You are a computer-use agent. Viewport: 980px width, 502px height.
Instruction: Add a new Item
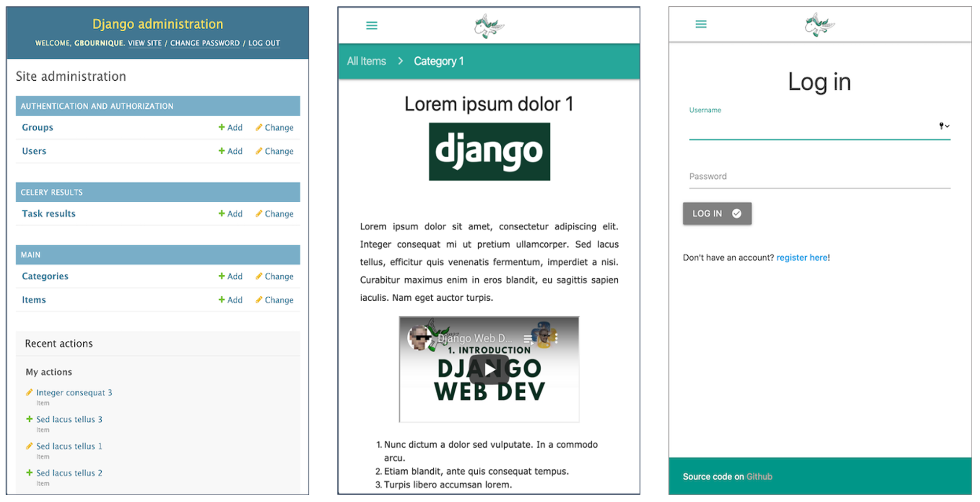coord(230,300)
